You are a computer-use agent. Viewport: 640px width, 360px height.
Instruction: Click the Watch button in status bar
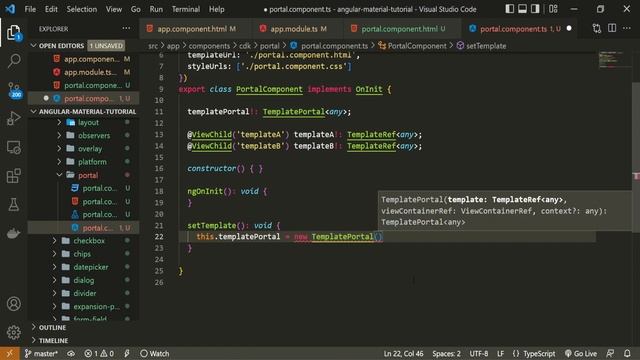154,353
